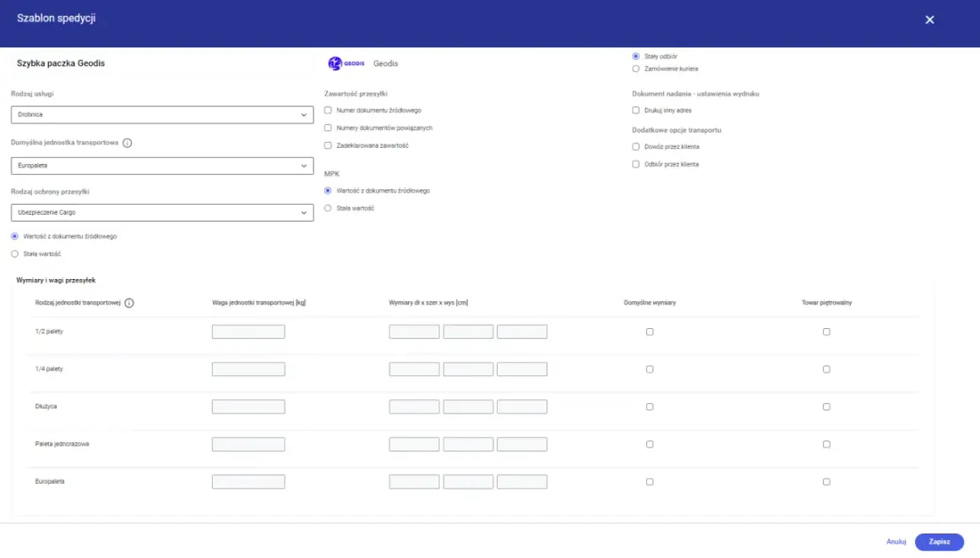Check Towar piętrowalny for 1/4 palety

coord(826,369)
